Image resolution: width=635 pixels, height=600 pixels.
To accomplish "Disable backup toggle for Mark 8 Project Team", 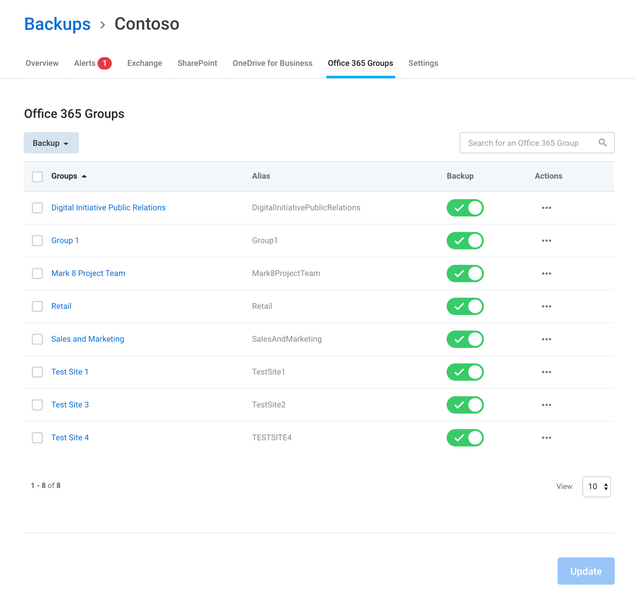I will (465, 273).
